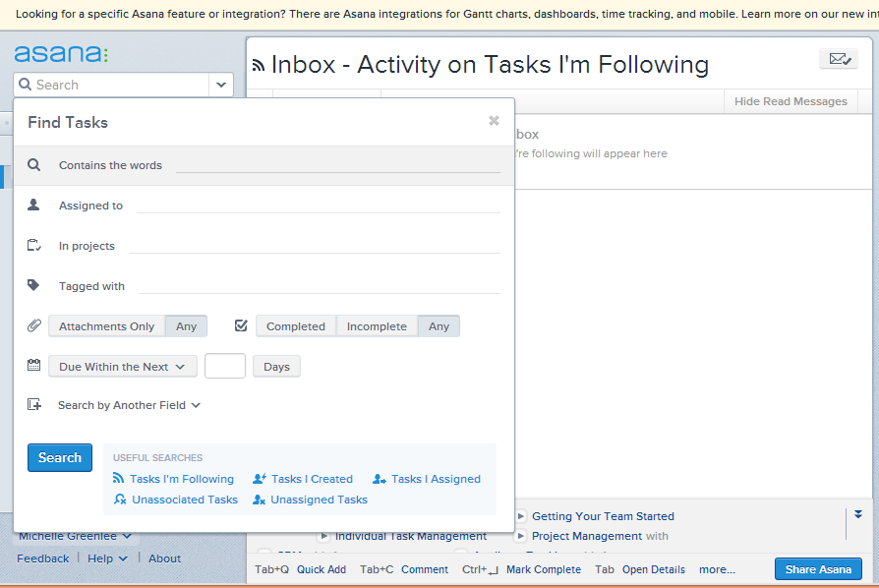
Task: Filter by Incomplete tasks
Action: pyautogui.click(x=377, y=326)
